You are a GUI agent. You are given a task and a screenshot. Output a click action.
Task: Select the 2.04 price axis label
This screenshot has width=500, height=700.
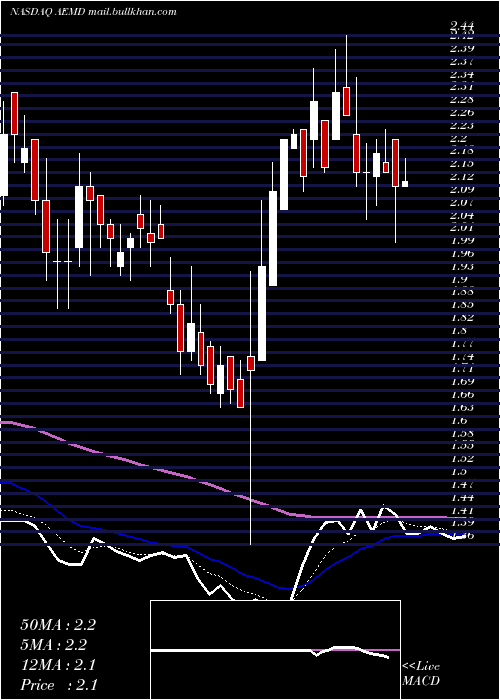[462, 215]
